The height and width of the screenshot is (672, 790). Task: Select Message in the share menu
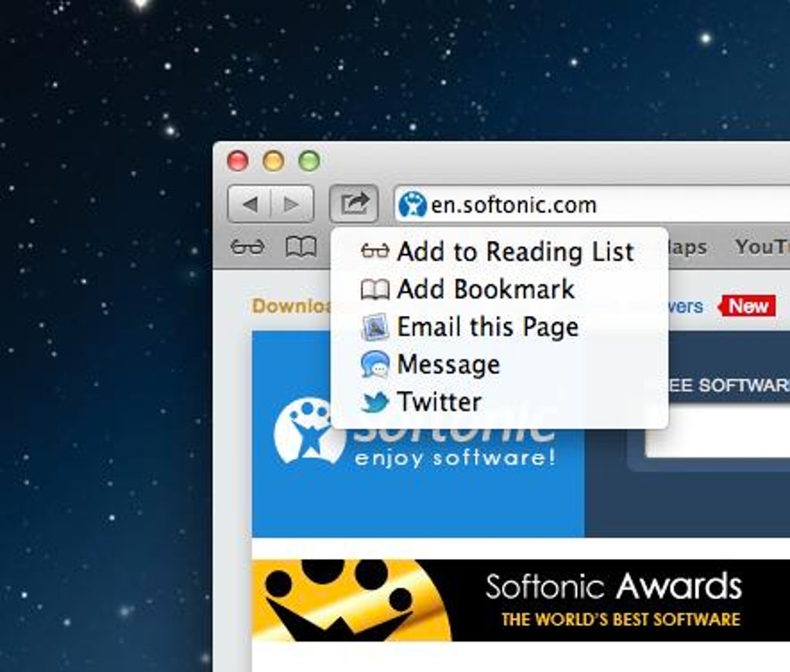[500, 364]
